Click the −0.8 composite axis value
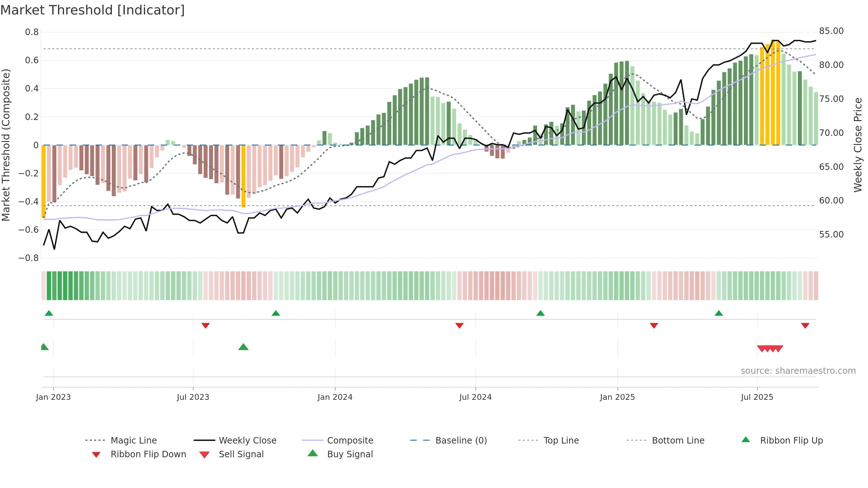The width and height of the screenshot is (868, 488). tap(29, 258)
